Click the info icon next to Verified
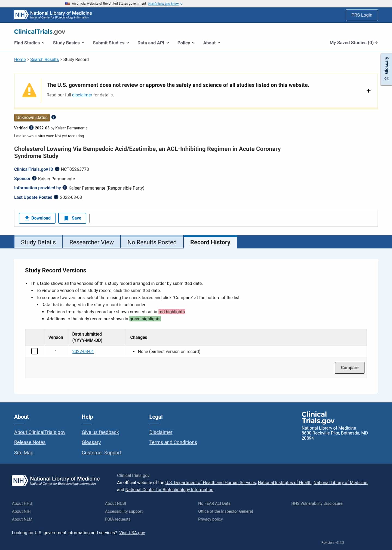This screenshot has width=392, height=550. [x=31, y=127]
